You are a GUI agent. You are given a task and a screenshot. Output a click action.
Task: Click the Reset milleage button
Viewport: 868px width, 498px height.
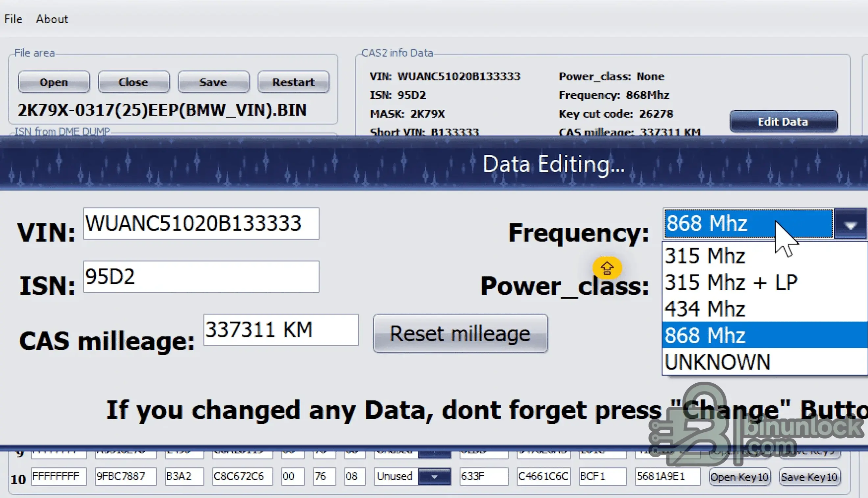460,333
